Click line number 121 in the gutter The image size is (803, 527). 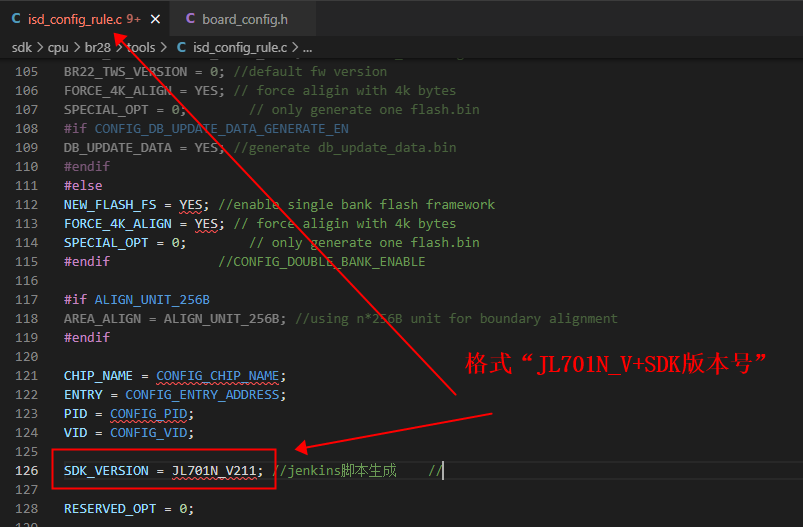[27, 375]
